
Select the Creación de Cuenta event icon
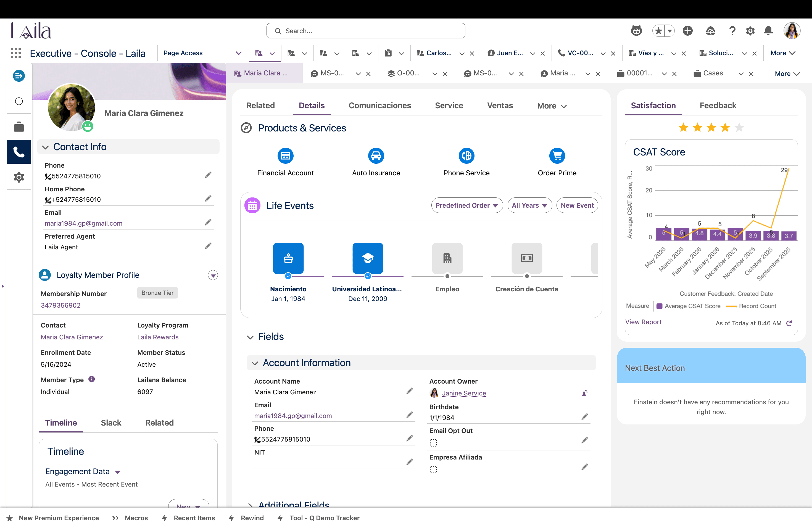pyautogui.click(x=527, y=258)
